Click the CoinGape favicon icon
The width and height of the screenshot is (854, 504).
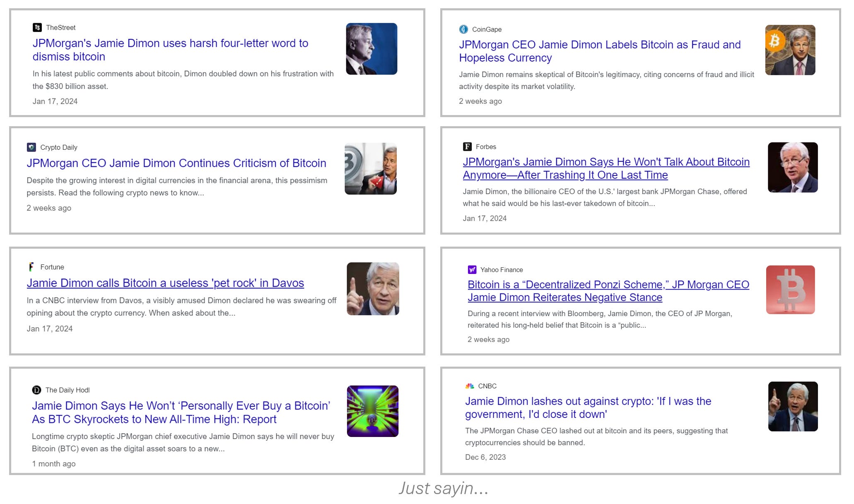coord(463,29)
